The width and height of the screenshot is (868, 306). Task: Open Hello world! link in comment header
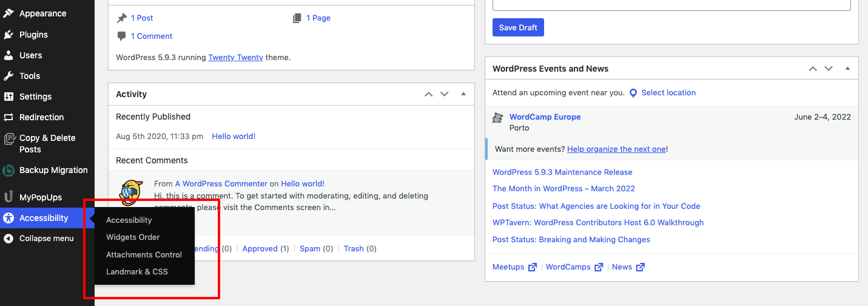pos(303,183)
